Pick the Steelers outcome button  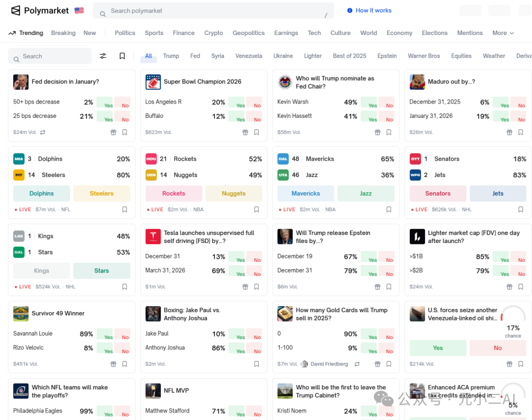point(101,194)
